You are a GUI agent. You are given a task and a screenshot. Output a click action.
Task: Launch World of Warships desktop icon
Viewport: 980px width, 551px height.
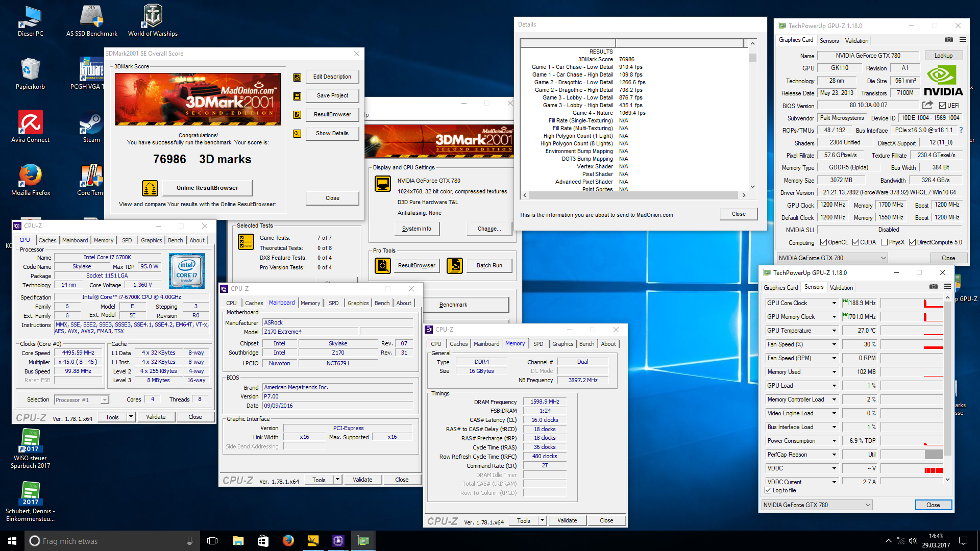[153, 21]
